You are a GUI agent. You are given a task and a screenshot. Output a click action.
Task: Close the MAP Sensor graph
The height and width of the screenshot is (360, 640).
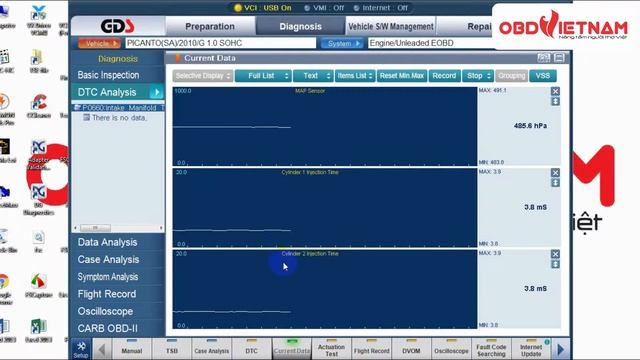coord(555,91)
